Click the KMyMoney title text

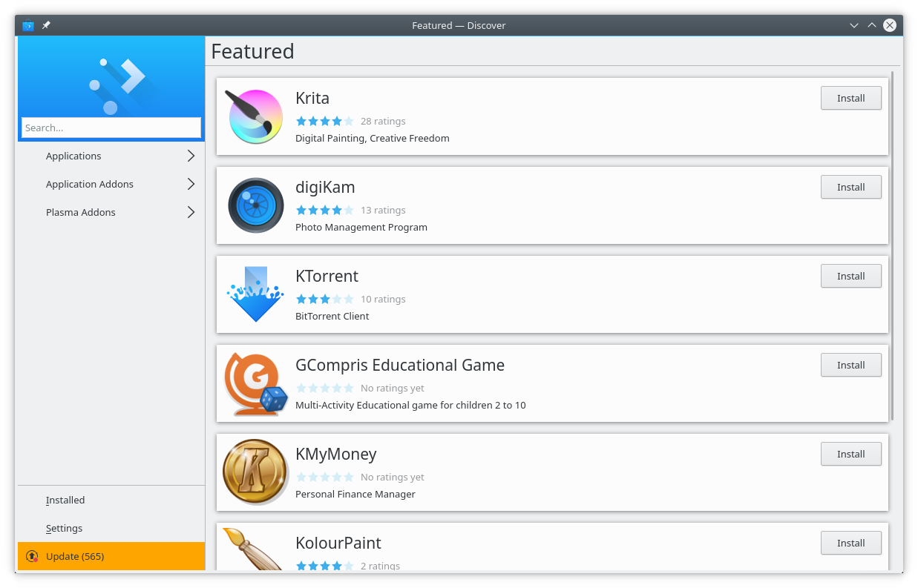click(336, 455)
